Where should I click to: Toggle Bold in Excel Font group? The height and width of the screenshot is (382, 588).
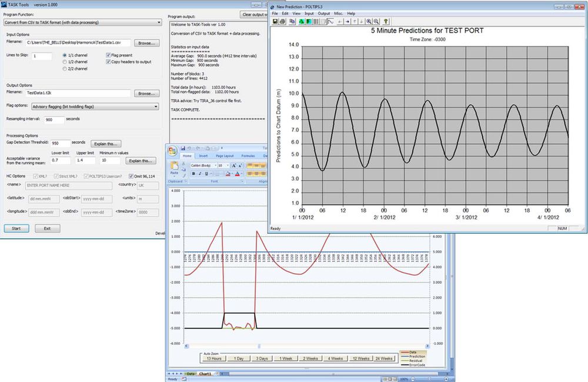click(193, 174)
